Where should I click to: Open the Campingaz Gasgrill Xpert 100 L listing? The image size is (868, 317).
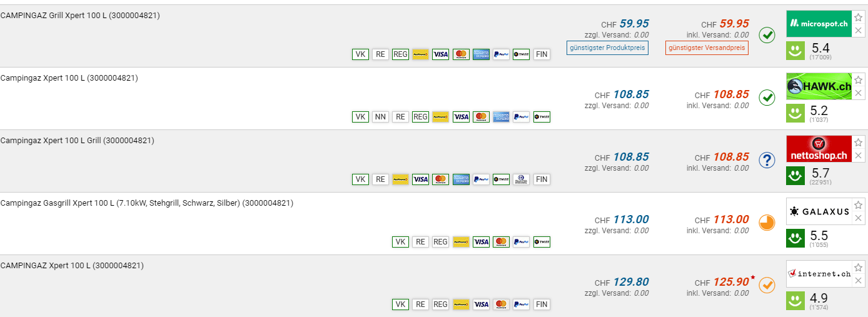pos(146,203)
